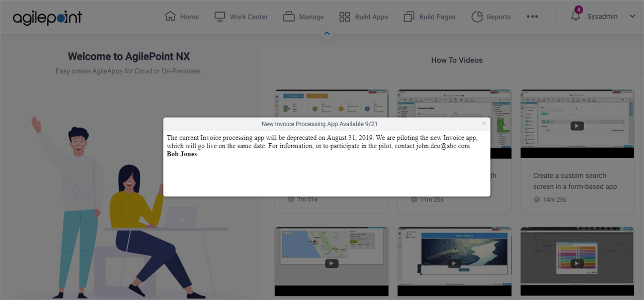Click the Bob Jones signature
Viewport: 644px width, 300px height.
(x=182, y=154)
